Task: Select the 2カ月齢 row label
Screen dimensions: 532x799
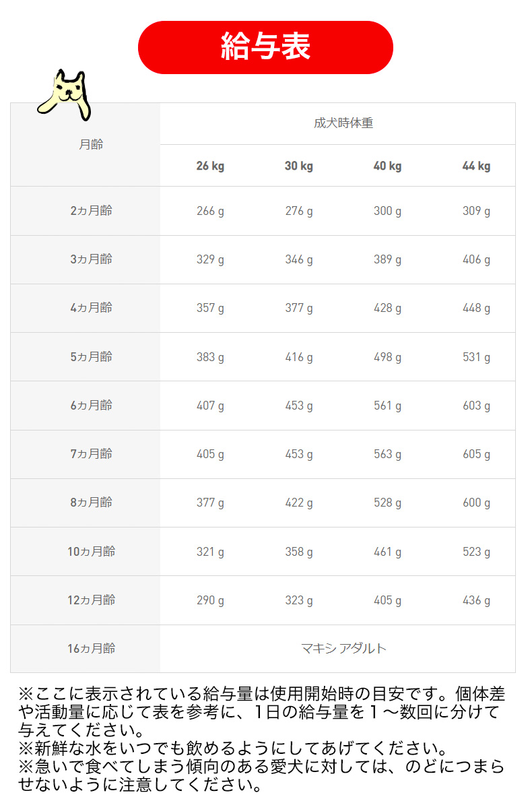Action: 91,211
